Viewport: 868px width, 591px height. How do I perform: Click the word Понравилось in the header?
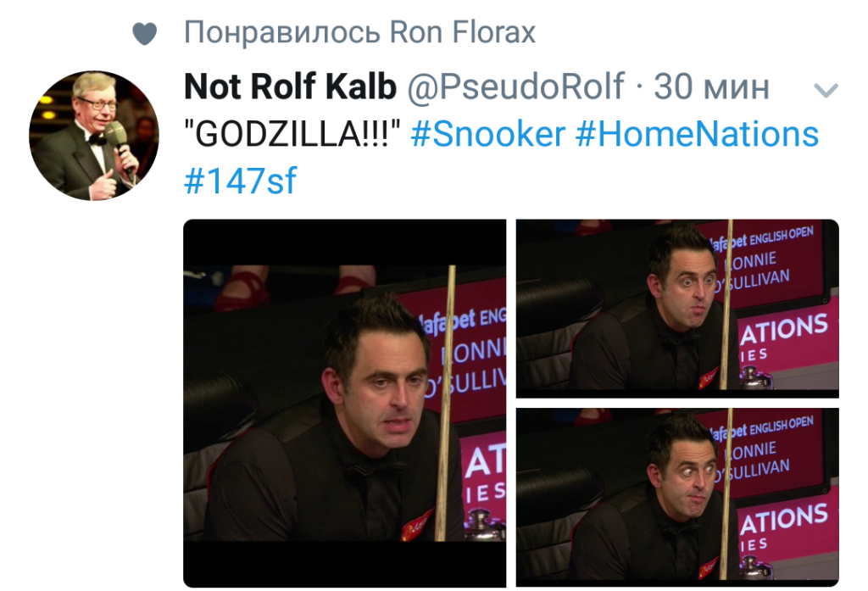(281, 33)
